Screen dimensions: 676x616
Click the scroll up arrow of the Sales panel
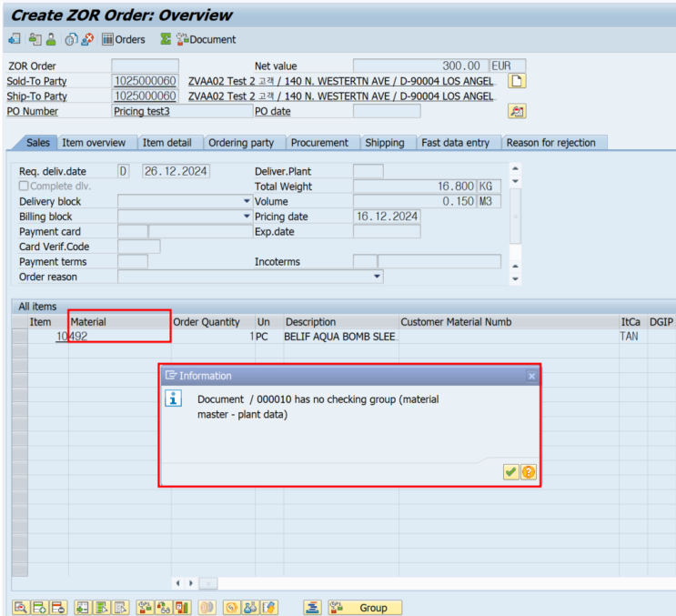pyautogui.click(x=515, y=168)
